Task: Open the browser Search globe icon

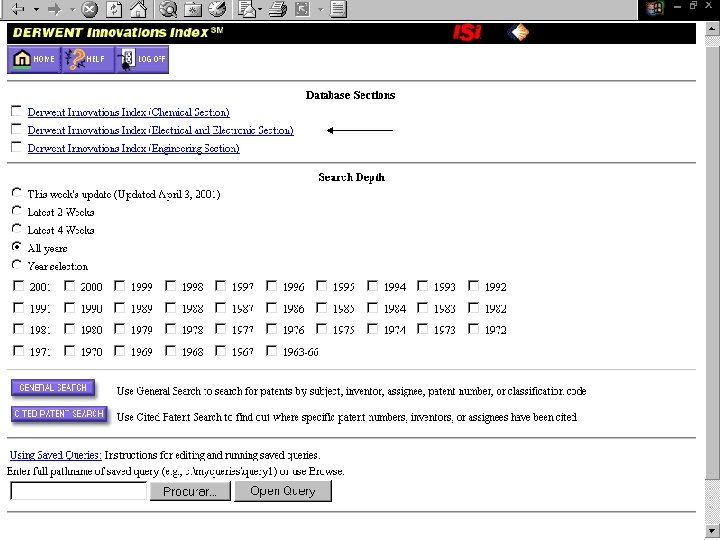Action: click(169, 9)
